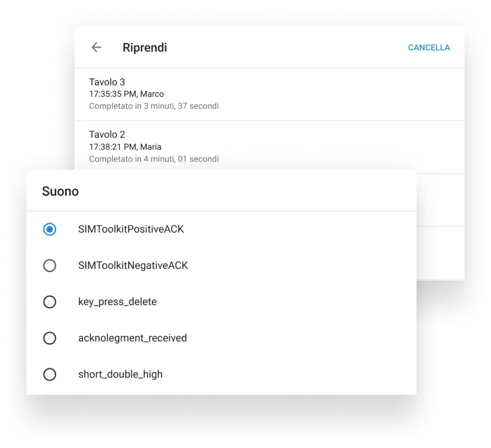Click the short_double_high sound label
This screenshot has width=491, height=448.
[120, 374]
